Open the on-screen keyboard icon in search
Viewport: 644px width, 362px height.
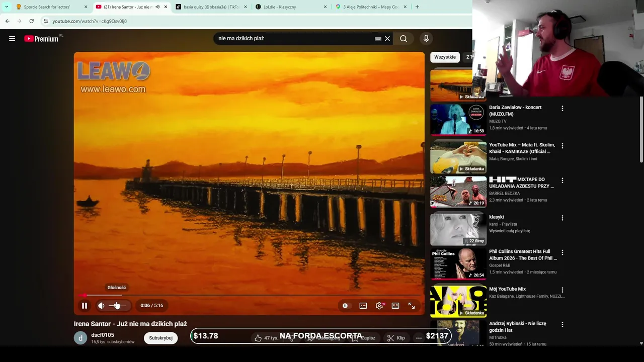pyautogui.click(x=378, y=39)
